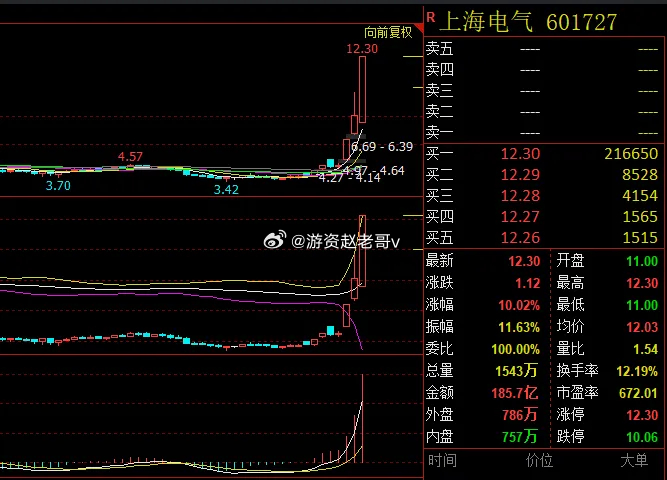The height and width of the screenshot is (480, 667).
Task: Click the tallest volume bar in volume pane
Action: tap(362, 418)
